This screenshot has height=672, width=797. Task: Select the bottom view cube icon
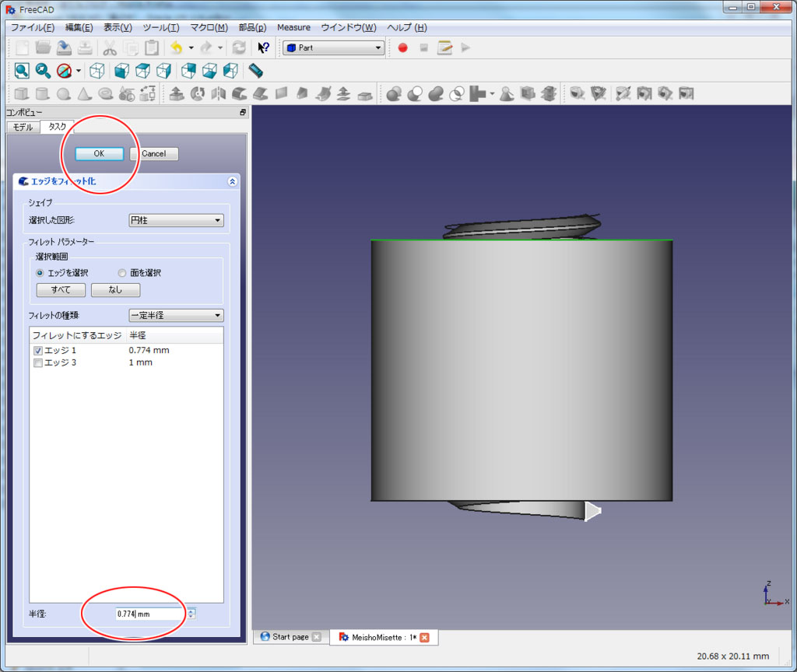tap(209, 71)
